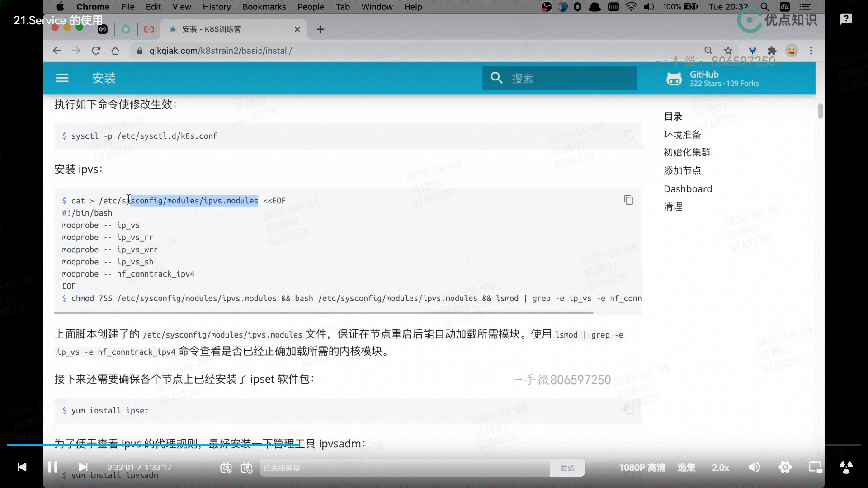Reload the page in Chrome
868x488 pixels.
click(96, 51)
